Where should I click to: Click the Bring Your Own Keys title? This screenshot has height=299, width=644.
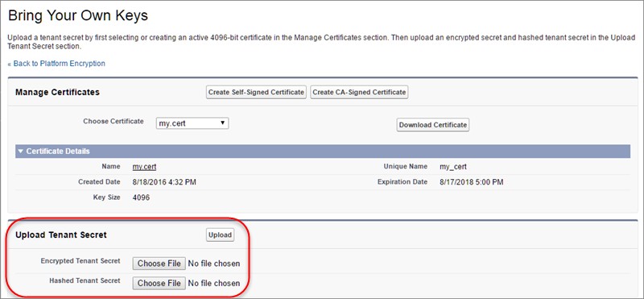click(x=78, y=15)
